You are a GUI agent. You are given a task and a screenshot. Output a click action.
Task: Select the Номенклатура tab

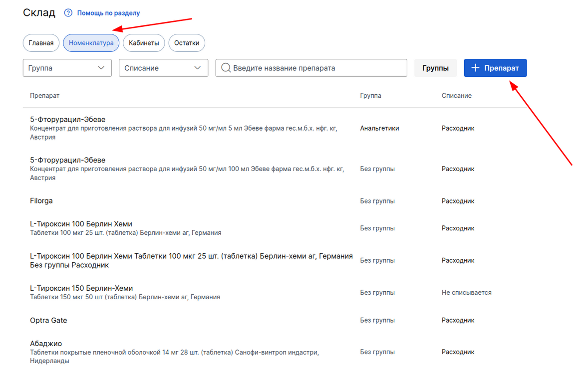91,43
